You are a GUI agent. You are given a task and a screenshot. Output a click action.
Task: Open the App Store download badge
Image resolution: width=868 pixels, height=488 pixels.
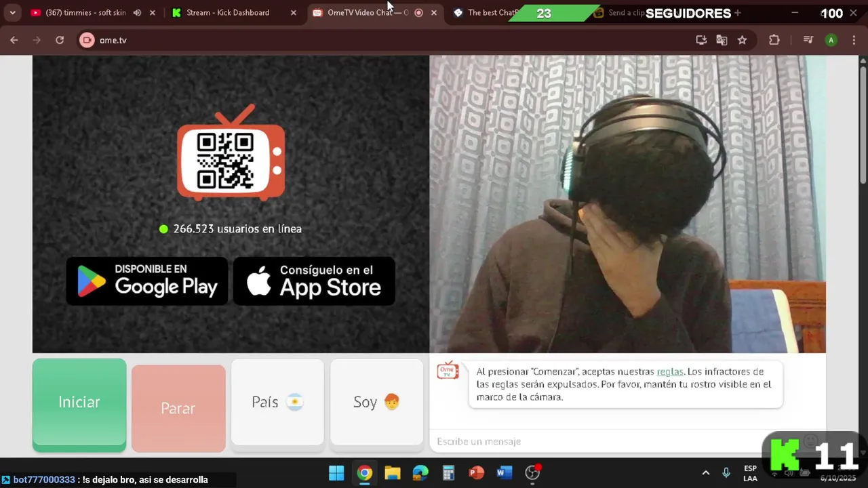[x=314, y=281]
